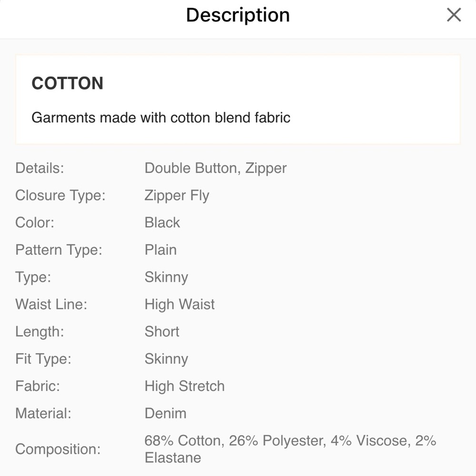Viewport: 476px width, 476px height.
Task: Tap the Composition label
Action: coord(58,449)
